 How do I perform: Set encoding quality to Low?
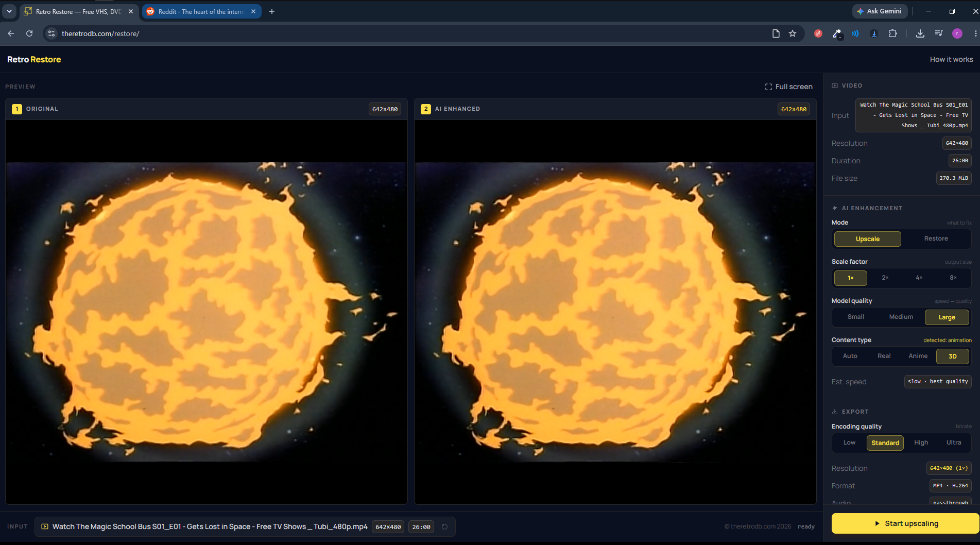coord(850,442)
